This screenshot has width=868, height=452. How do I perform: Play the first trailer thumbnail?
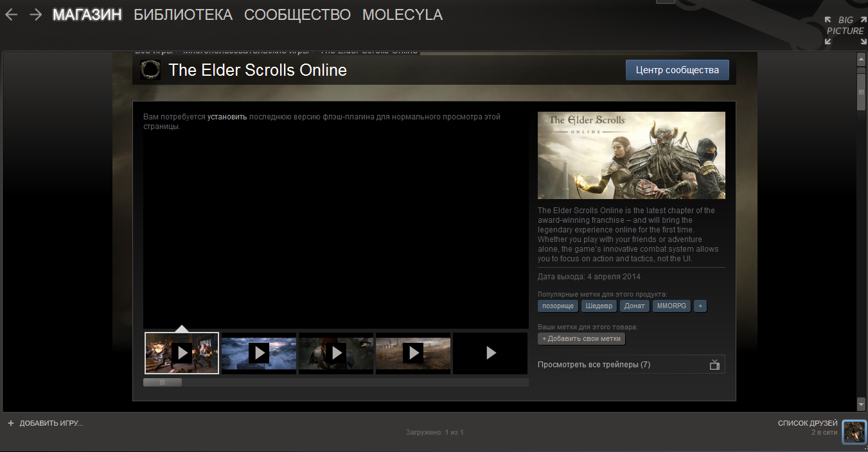coord(182,352)
